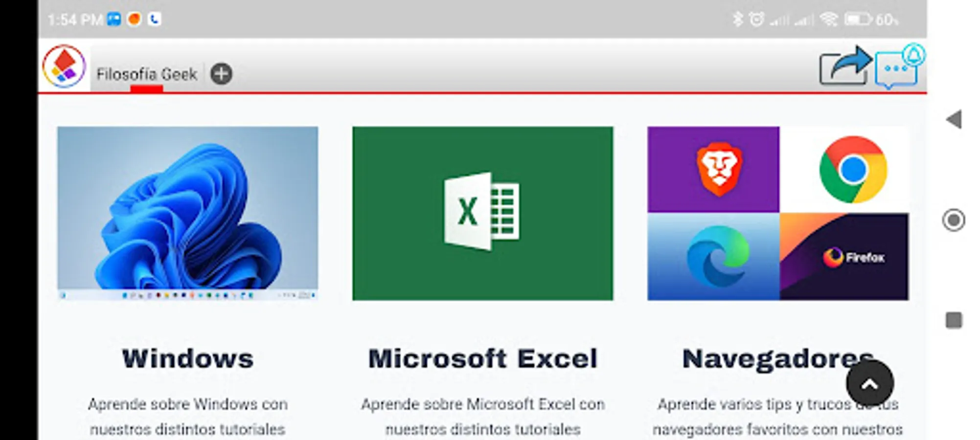Tap the 'Aprende sobre Microsoft Excel con' description
Image resolution: width=980 pixels, height=440 pixels.
pos(483,404)
